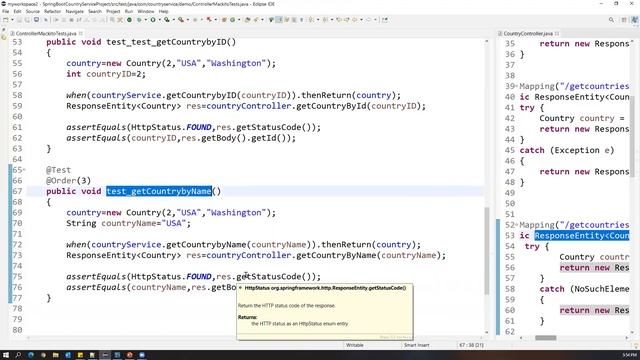Viewport: 640px width, 360px height.
Task: Click HttpStatus.FOUND on line 75
Action: click(x=171, y=276)
